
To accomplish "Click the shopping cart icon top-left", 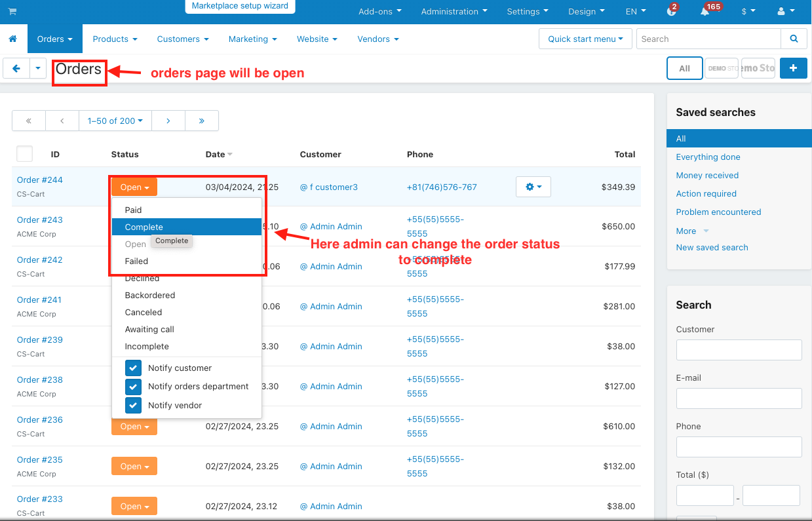I will click(12, 11).
